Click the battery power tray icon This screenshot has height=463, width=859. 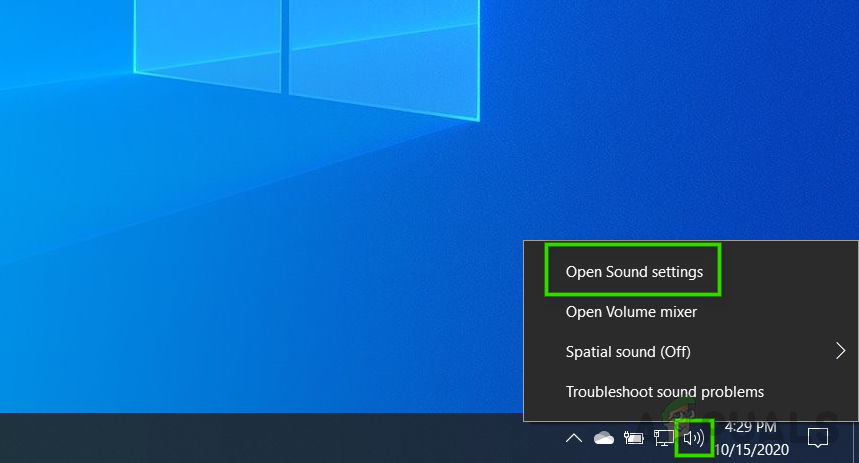coord(633,438)
